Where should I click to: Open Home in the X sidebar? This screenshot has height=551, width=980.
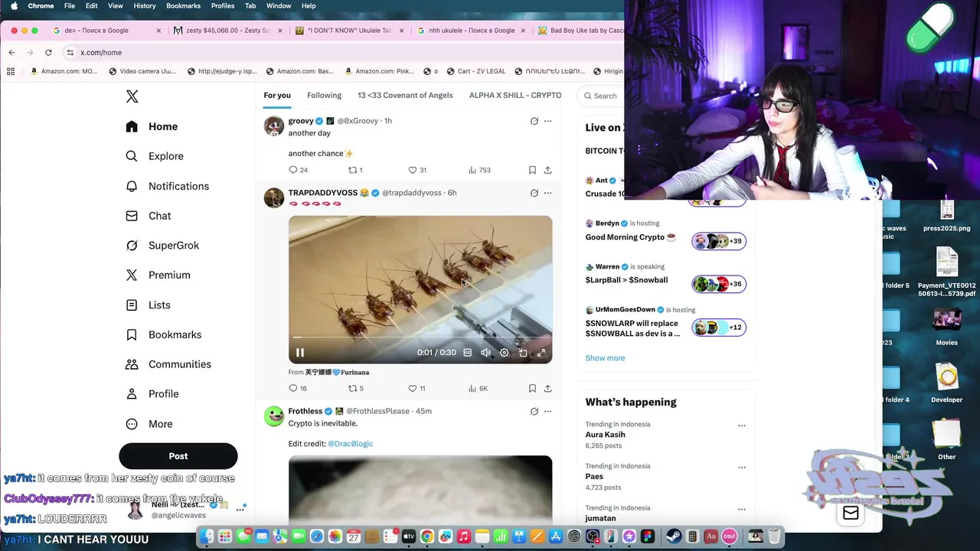tap(152, 126)
